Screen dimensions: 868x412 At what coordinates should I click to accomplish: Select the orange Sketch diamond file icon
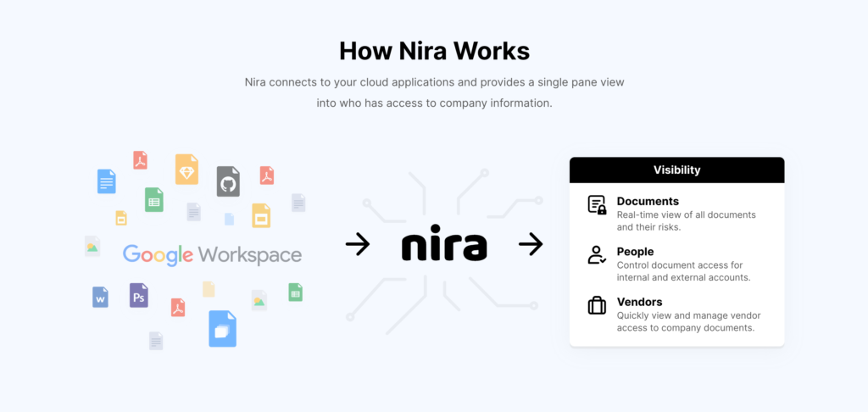[x=186, y=169]
